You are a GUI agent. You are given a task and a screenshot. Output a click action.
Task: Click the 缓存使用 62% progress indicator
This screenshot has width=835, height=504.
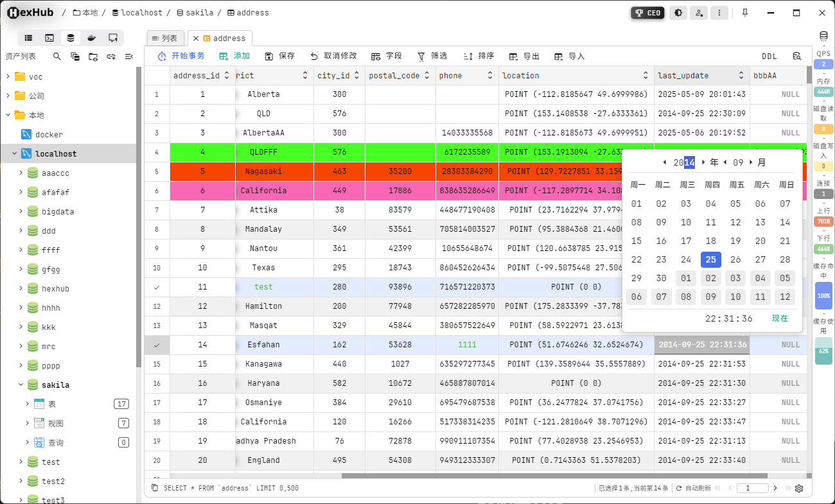[x=824, y=351]
